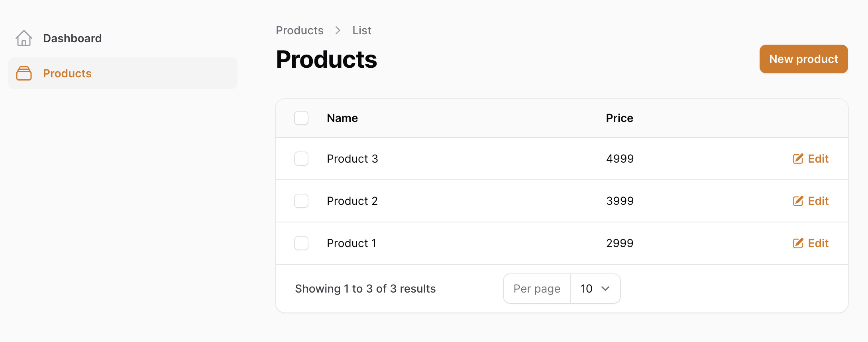868x342 pixels.
Task: Click the Per page dropdown chevron arrow
Action: point(605,289)
